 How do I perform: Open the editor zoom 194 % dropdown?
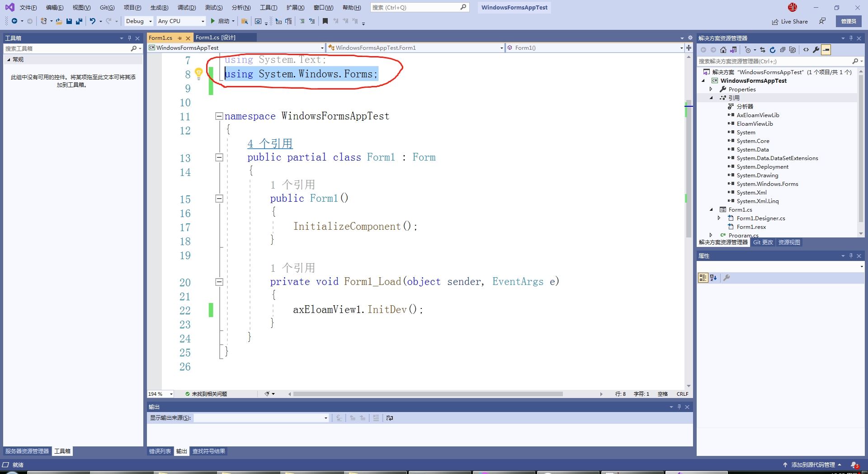[160, 394]
